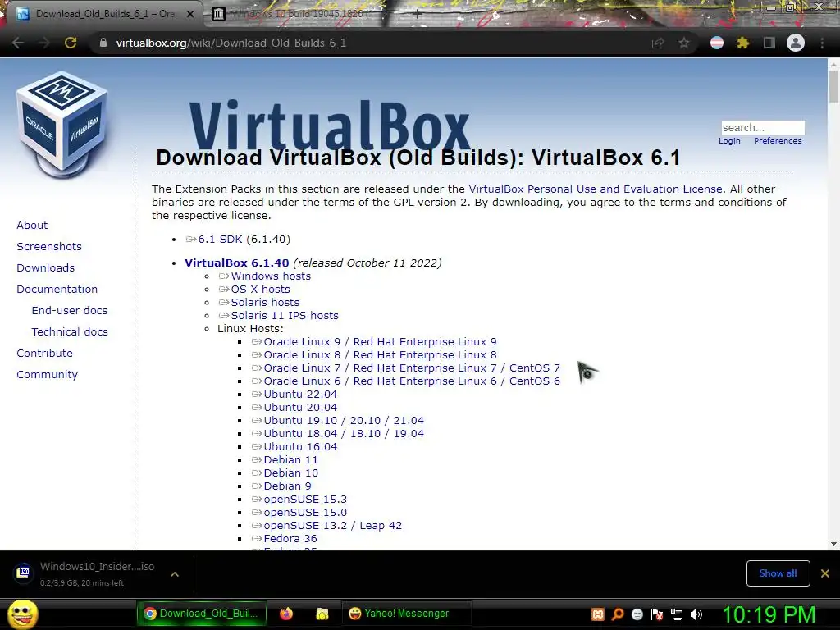Click the network tray icon
The height and width of the screenshot is (630, 840).
pyautogui.click(x=677, y=614)
